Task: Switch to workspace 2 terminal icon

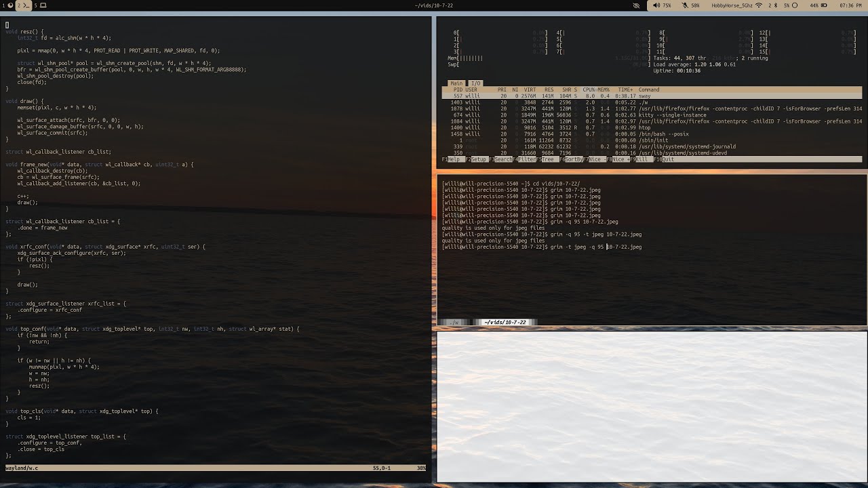Action: 24,5
